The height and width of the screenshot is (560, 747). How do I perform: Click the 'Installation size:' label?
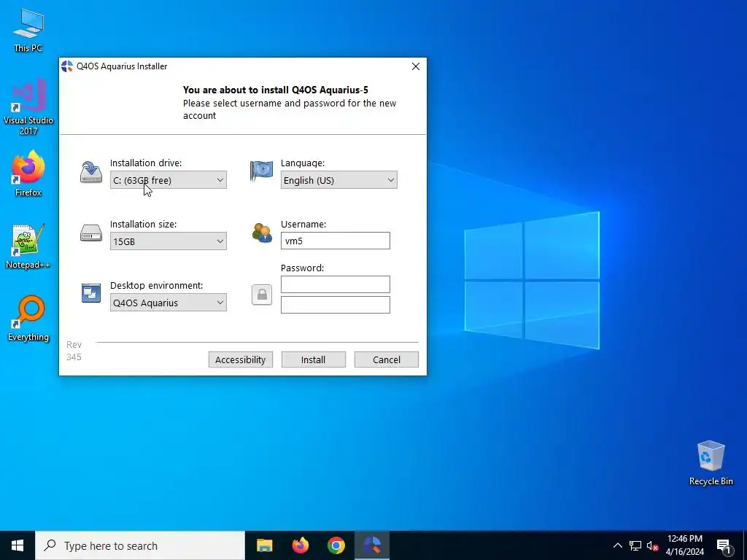point(144,225)
